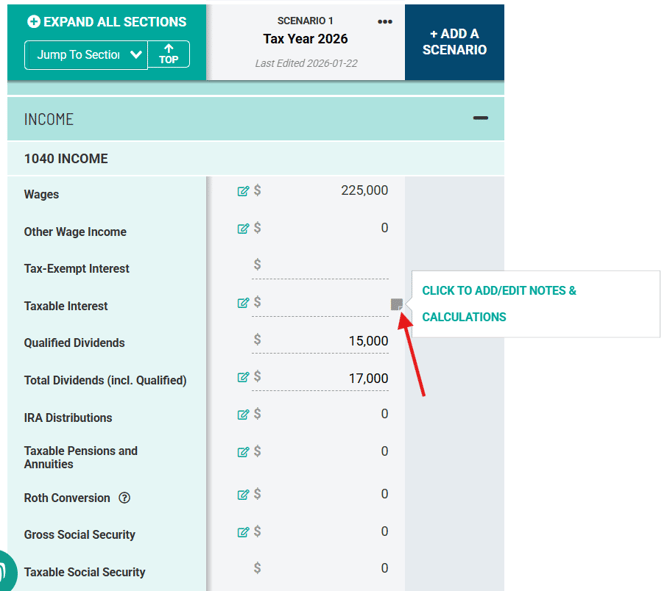This screenshot has width=670, height=591.
Task: Click edit icon next to Wages
Action: point(243,191)
